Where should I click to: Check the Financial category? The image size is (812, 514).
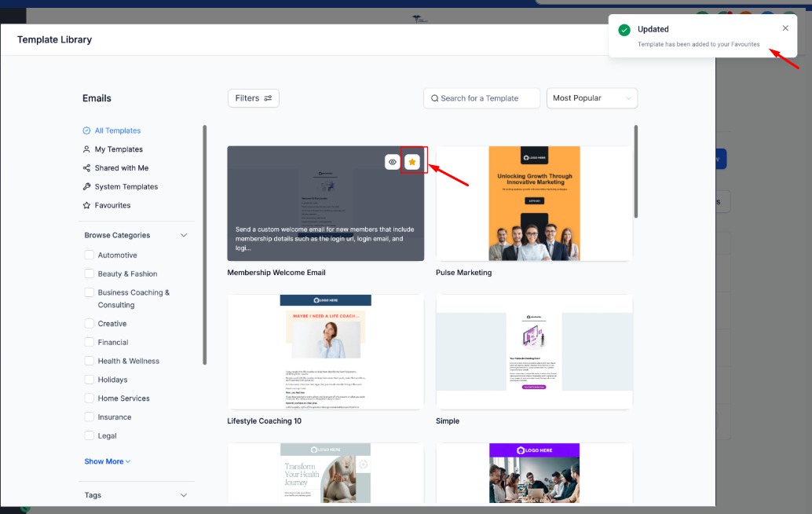pyautogui.click(x=89, y=342)
